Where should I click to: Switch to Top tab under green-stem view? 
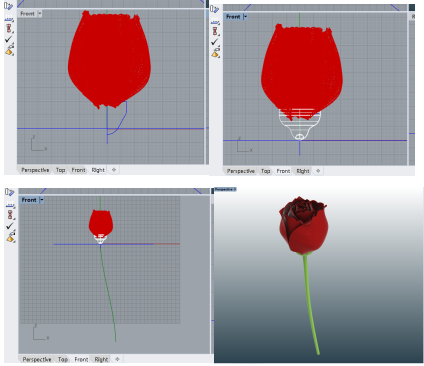click(x=63, y=359)
